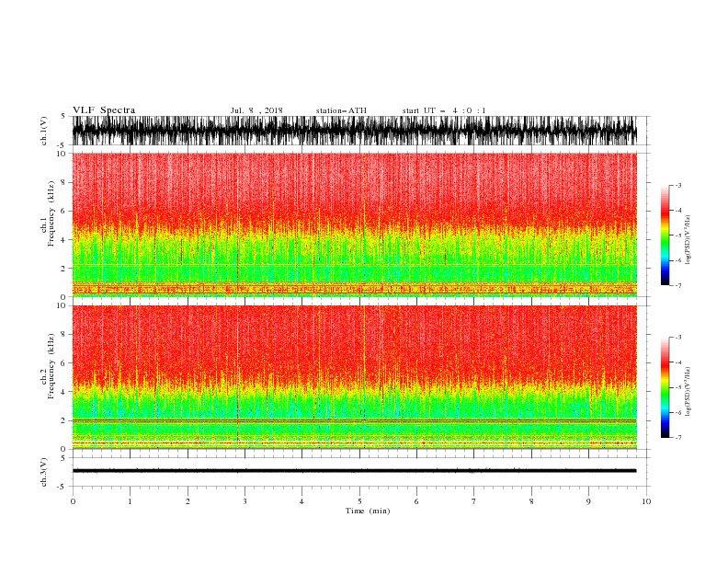Viewport: 728px width, 563px height.
Task: Click the "-7" tick on ch.2 color bar
Action: pyautogui.click(x=678, y=438)
